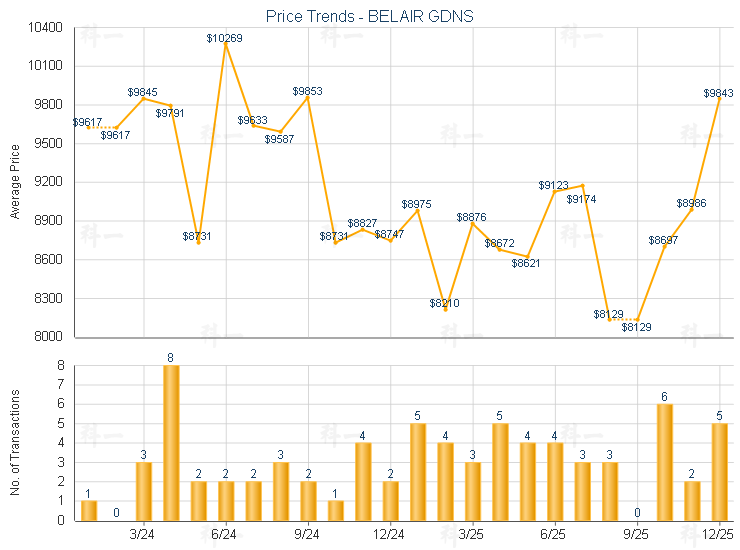Click the No. of Transactions axis label
The height and width of the screenshot is (550, 740).
pos(14,440)
